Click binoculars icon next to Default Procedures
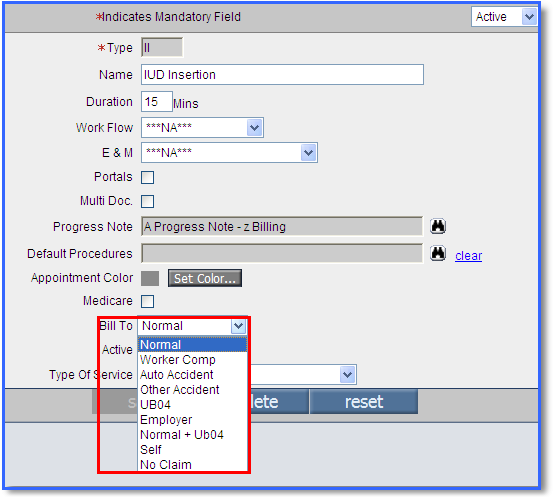 tap(438, 253)
